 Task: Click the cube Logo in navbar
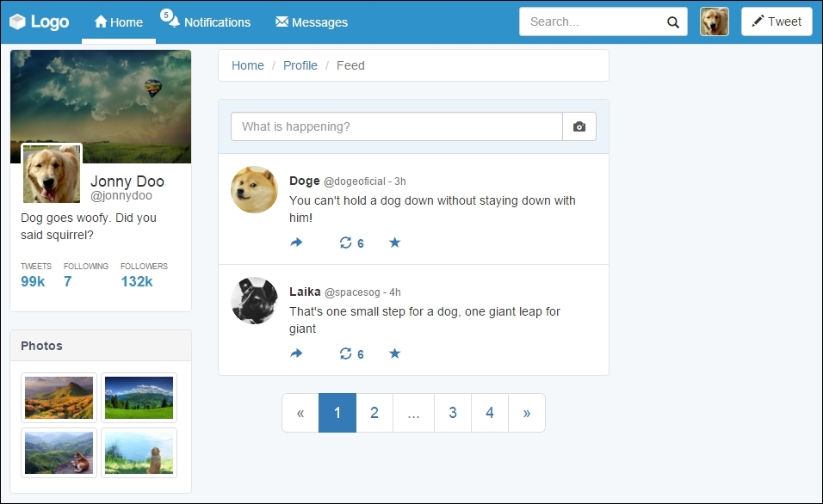[40, 22]
